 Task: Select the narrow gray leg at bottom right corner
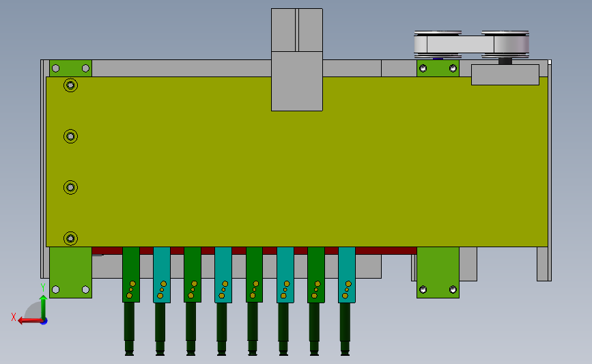point(544,264)
